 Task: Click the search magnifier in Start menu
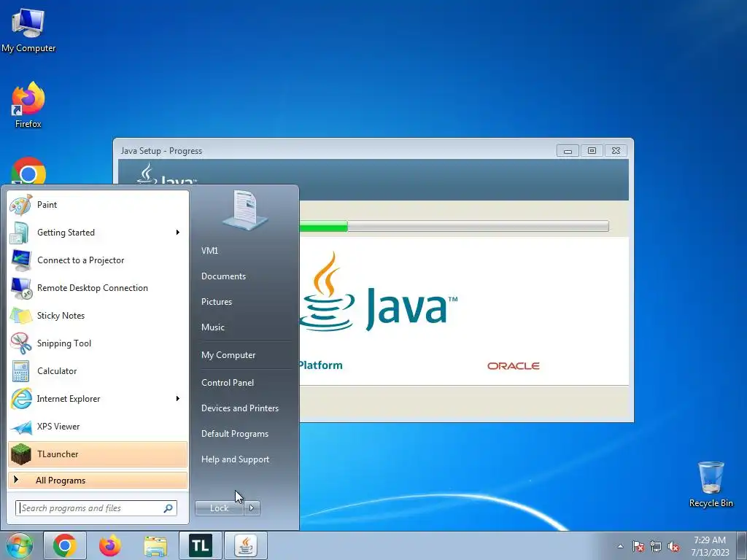pyautogui.click(x=169, y=508)
